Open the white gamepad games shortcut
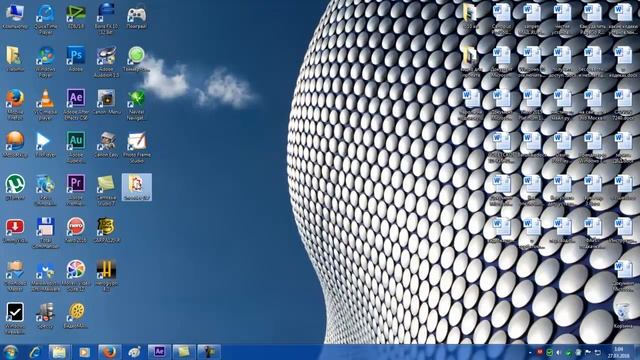The height and width of the screenshot is (360, 640). [137, 16]
